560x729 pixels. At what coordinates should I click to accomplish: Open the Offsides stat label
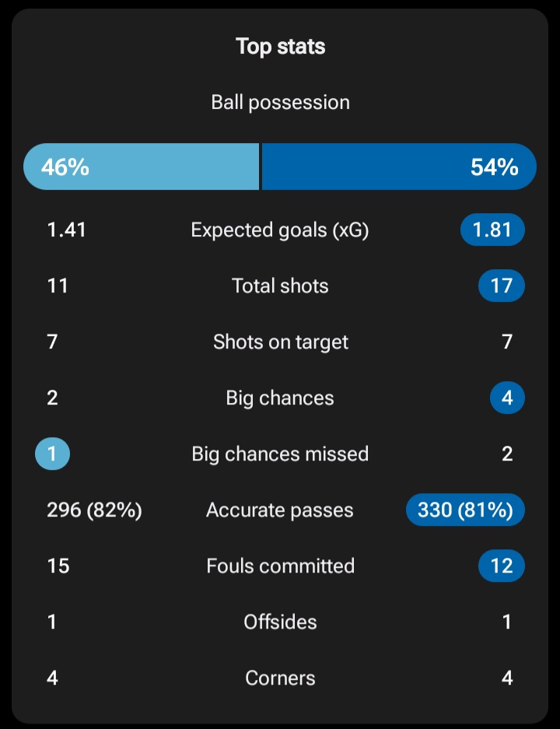pos(280,622)
